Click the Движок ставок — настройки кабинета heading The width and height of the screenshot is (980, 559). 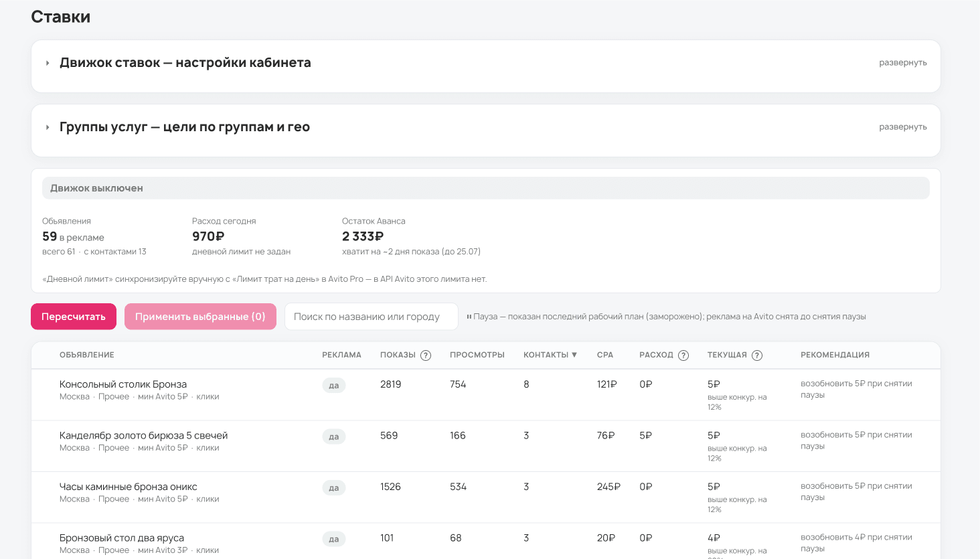pos(185,63)
